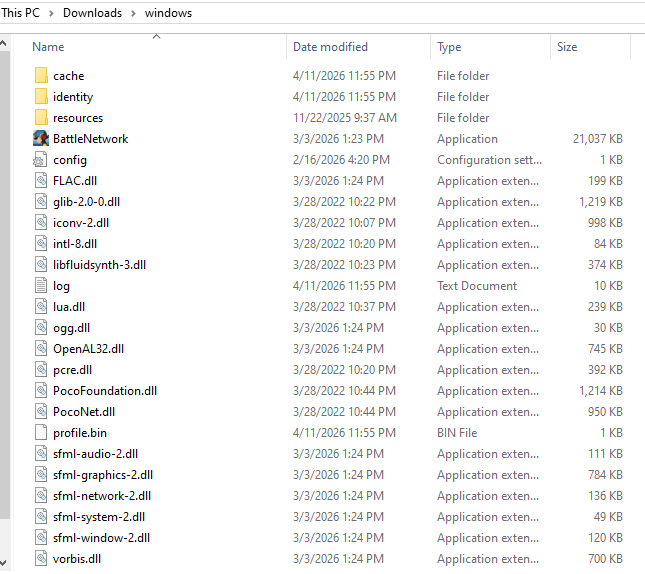645x574 pixels.
Task: Go to This PC in address bar
Action: coord(21,13)
